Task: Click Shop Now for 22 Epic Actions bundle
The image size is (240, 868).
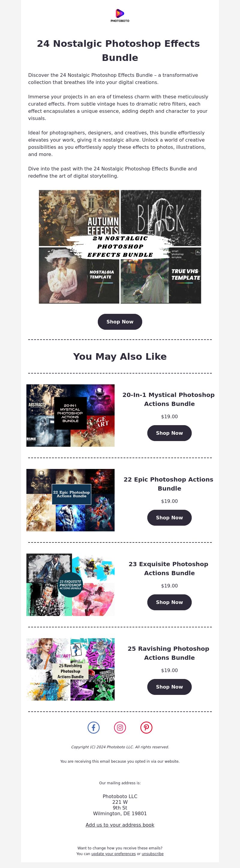Action: pyautogui.click(x=169, y=518)
